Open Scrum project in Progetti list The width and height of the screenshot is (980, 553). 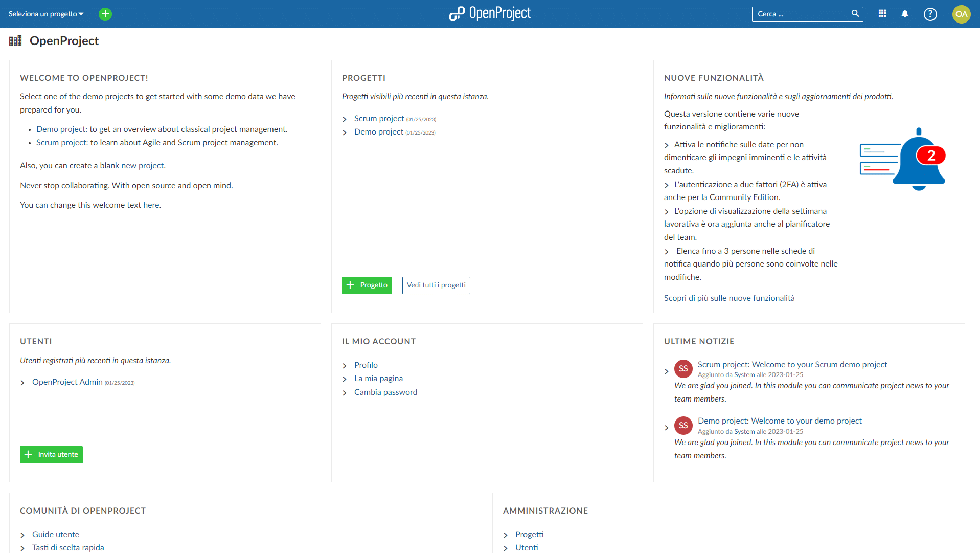coord(379,119)
